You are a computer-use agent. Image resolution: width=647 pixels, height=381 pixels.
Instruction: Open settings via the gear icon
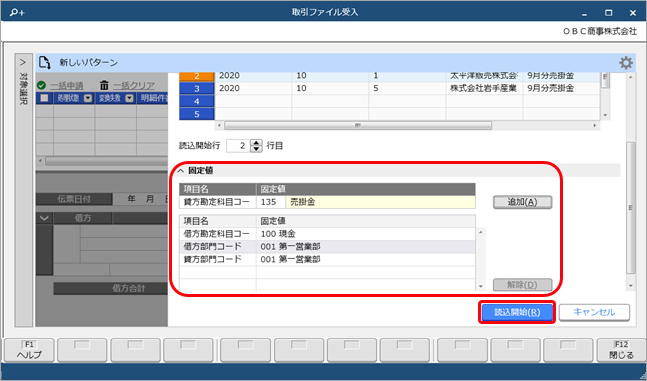click(x=626, y=63)
